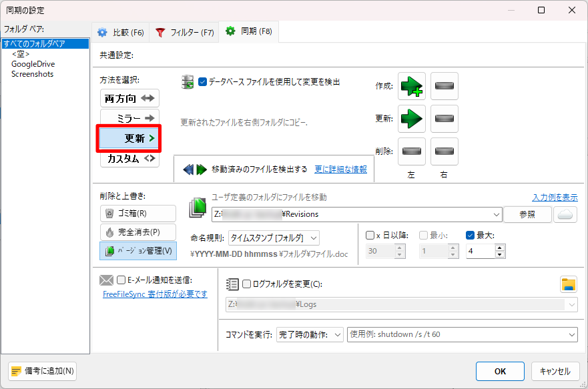This screenshot has height=389, width=588.
Task: Click the green arrow icon beside 作成
Action: 412,86
